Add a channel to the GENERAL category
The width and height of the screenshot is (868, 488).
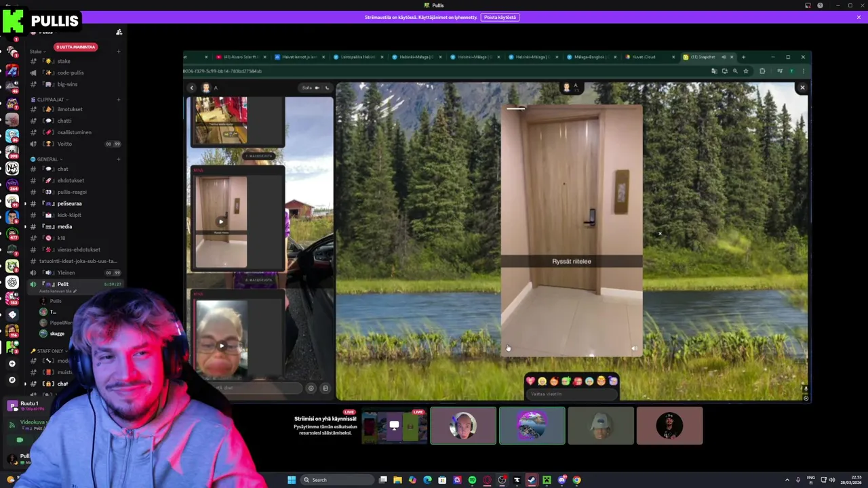[x=119, y=159]
